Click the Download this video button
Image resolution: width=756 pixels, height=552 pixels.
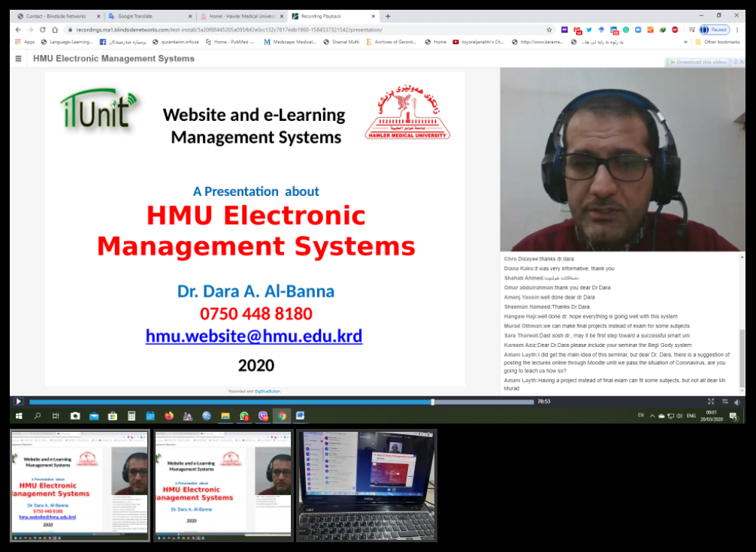(x=699, y=62)
